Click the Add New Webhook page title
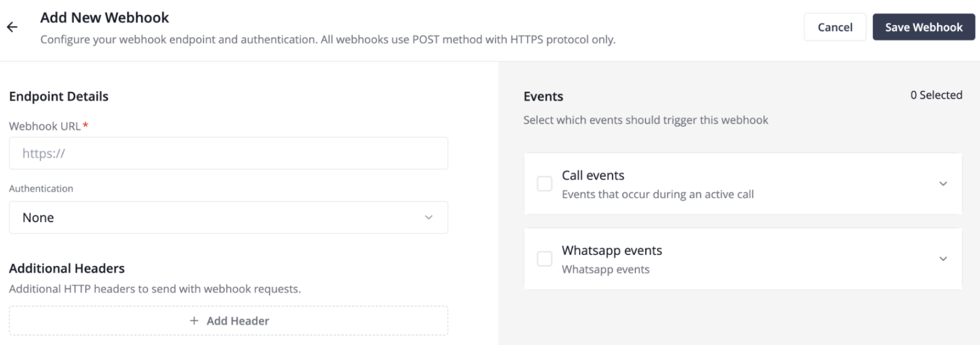Image resolution: width=980 pixels, height=345 pixels. (105, 18)
